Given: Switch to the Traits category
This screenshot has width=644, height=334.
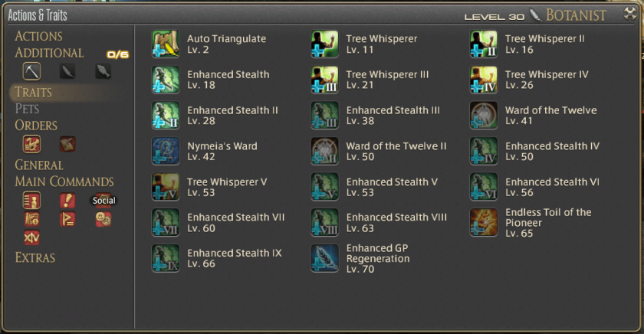Looking at the screenshot, I should (33, 92).
